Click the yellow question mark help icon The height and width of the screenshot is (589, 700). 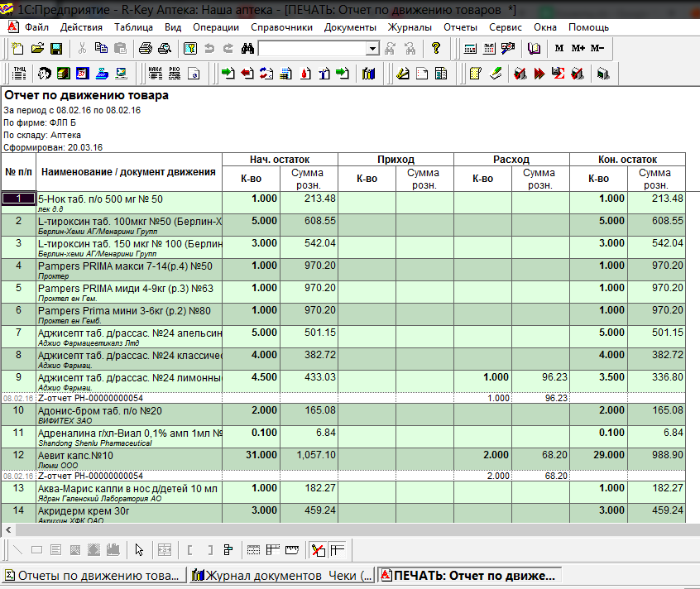point(436,49)
